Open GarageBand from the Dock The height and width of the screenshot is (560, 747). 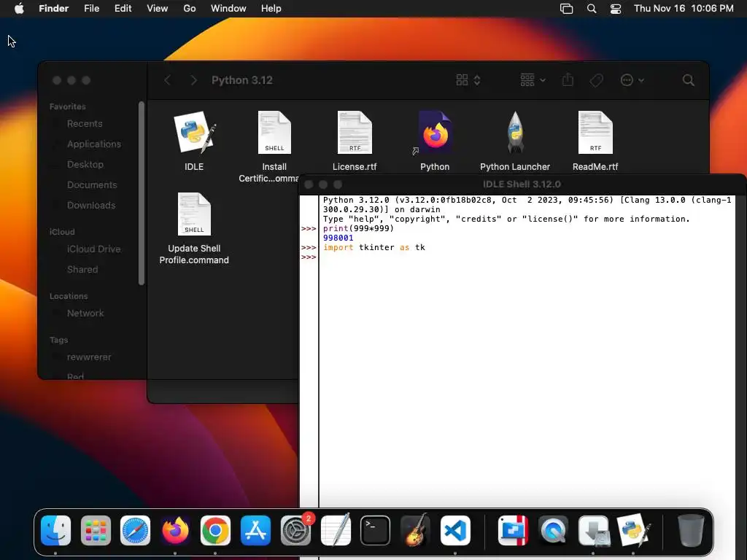click(415, 531)
